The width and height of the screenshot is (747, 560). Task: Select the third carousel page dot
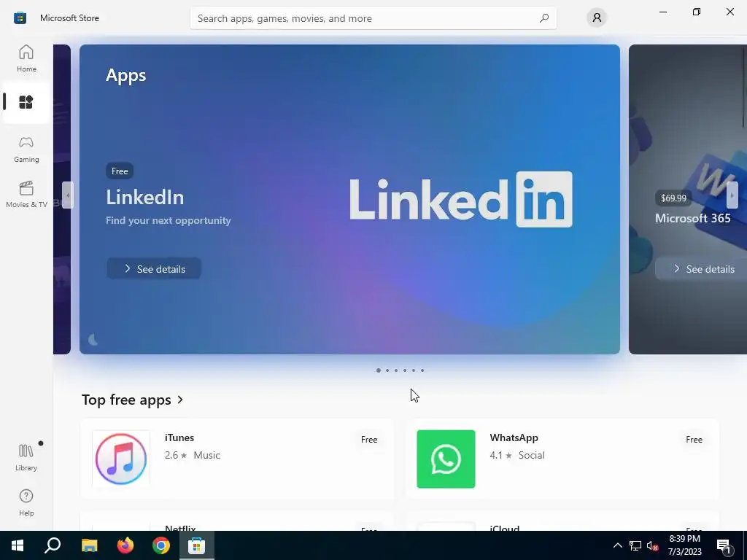point(396,370)
